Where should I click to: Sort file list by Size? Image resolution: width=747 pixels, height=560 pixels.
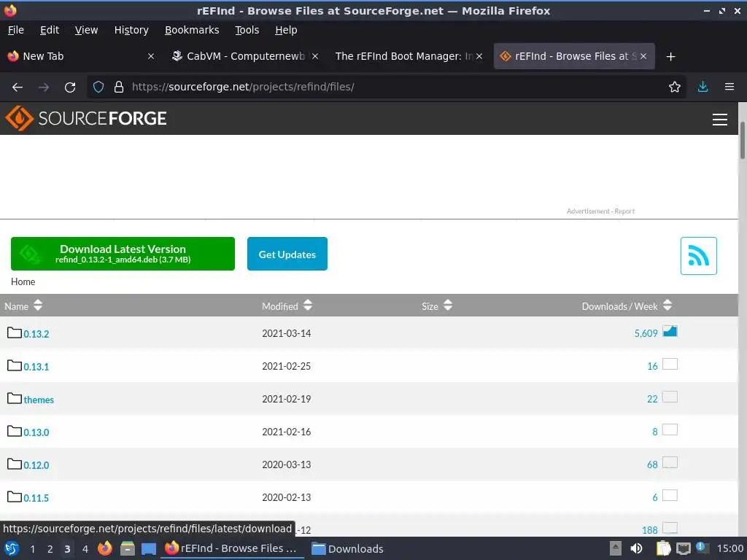click(x=437, y=306)
